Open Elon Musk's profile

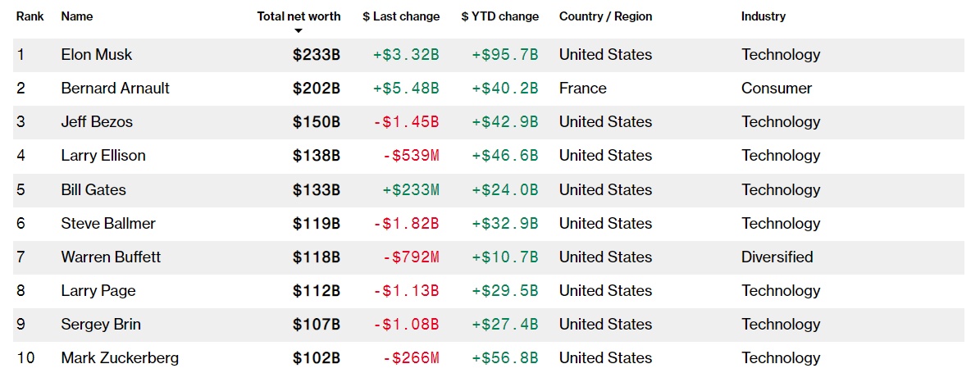(97, 55)
